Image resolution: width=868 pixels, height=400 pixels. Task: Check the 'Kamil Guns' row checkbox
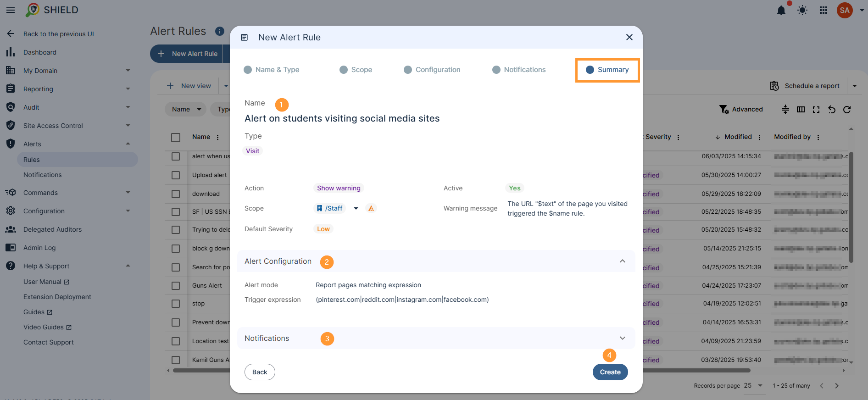[x=176, y=360]
